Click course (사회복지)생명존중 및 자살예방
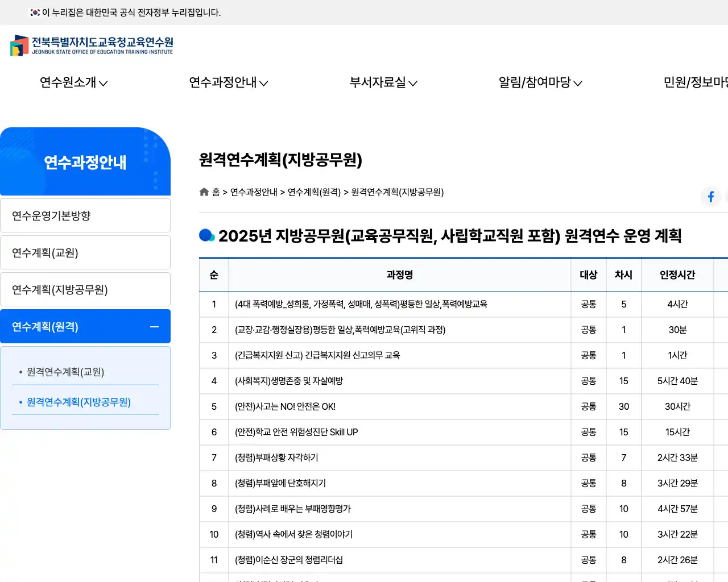Viewport: 728px width, 582px height. coord(289,381)
